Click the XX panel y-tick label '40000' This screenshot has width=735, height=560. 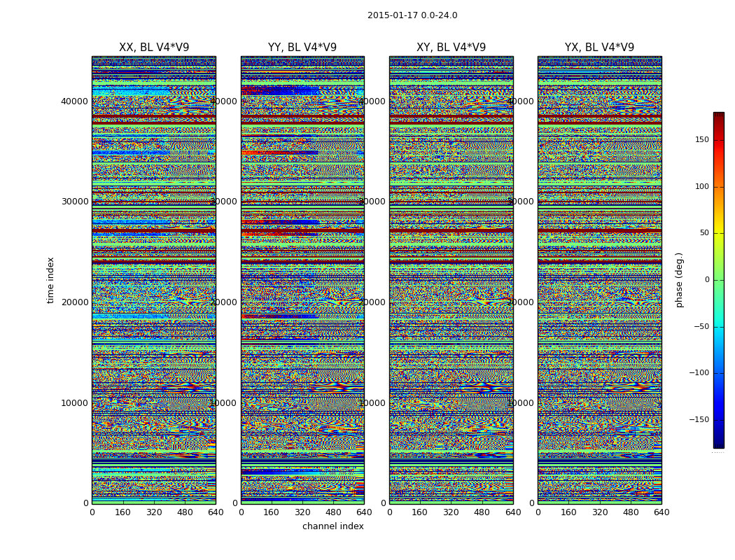74,101
